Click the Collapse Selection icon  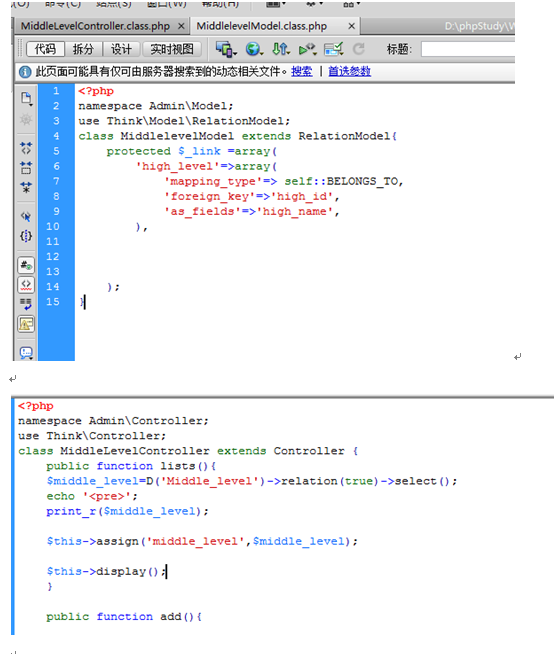click(x=26, y=168)
